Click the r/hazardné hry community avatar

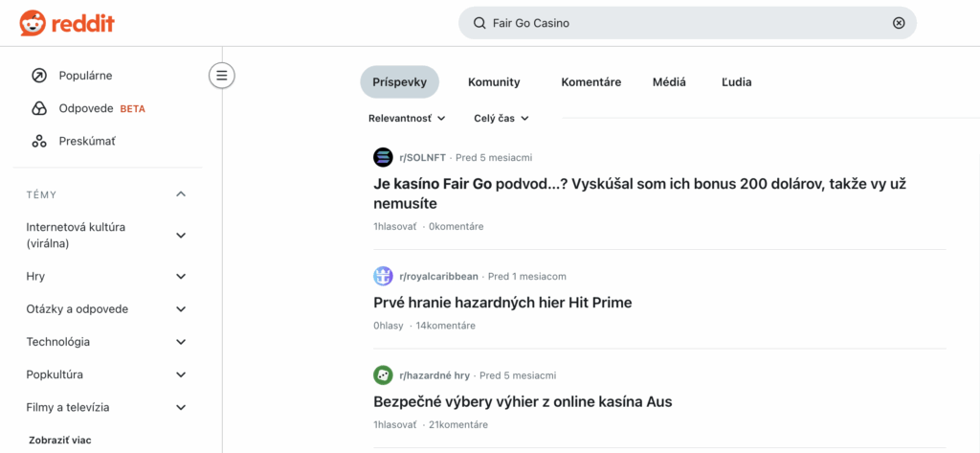pyautogui.click(x=383, y=375)
